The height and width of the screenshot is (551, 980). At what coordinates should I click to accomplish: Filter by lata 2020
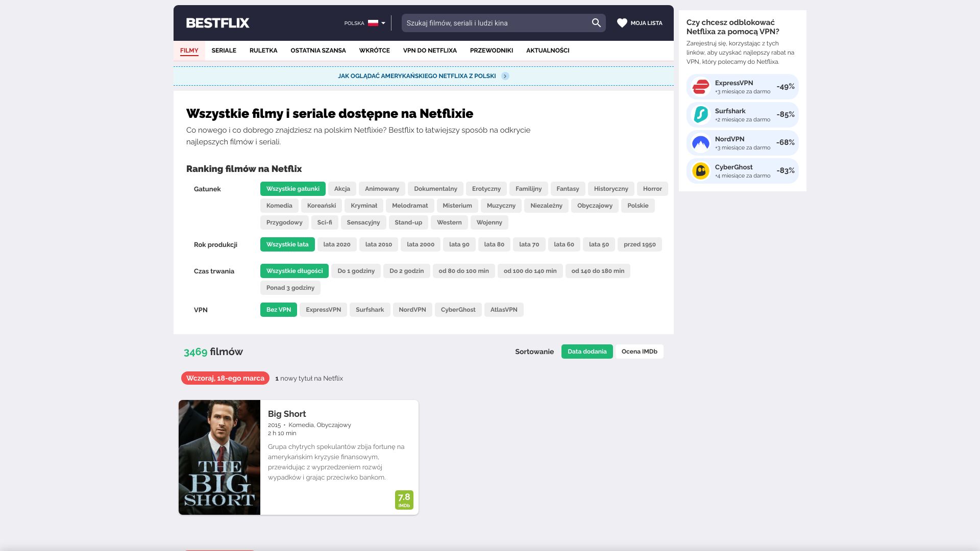[337, 244]
